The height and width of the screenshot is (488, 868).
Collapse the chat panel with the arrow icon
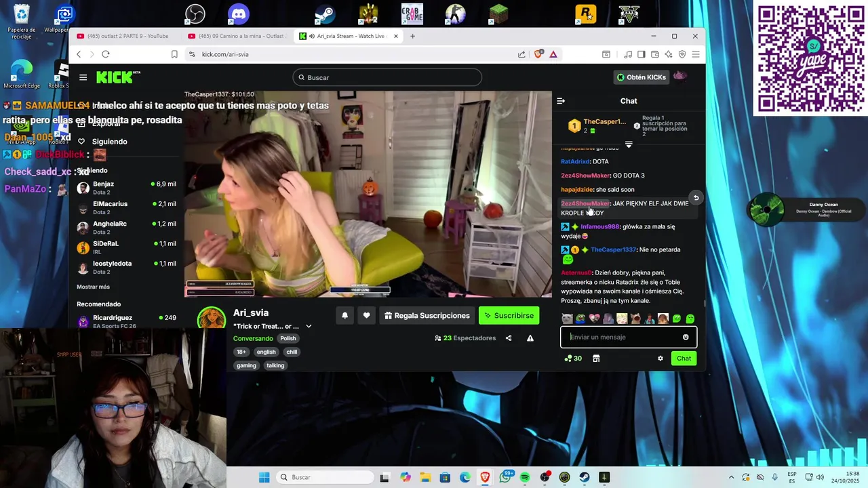[x=561, y=101]
